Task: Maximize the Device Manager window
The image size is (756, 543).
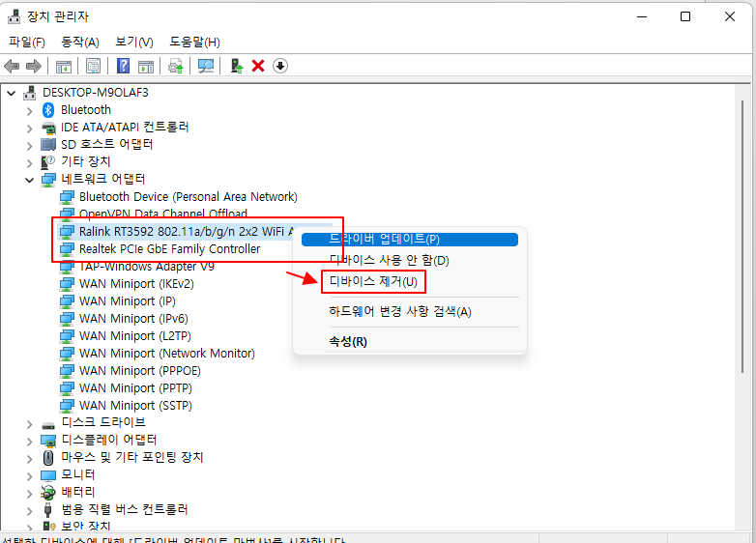Action: [685, 16]
